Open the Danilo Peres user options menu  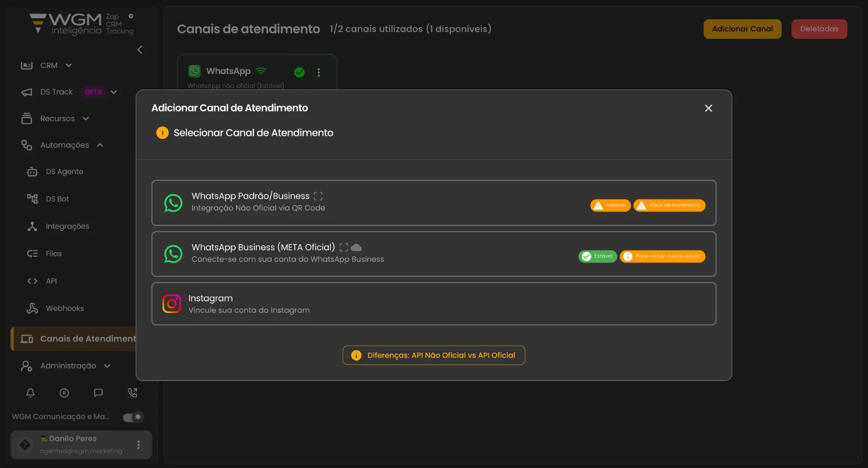138,445
